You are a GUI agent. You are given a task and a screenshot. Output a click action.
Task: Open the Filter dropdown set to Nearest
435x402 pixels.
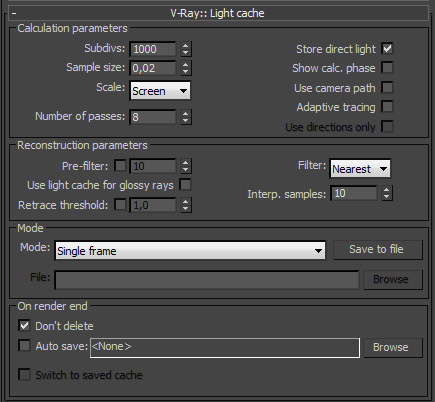tap(360, 169)
